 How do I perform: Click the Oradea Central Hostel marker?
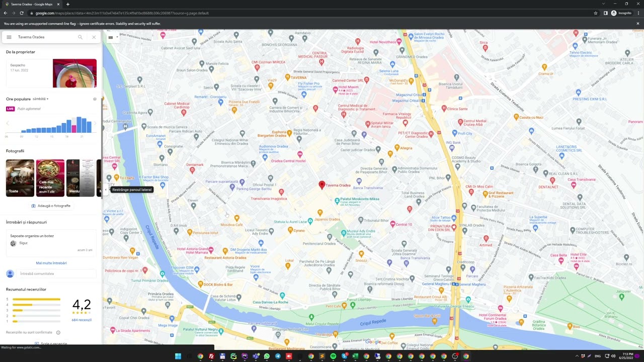(300, 154)
